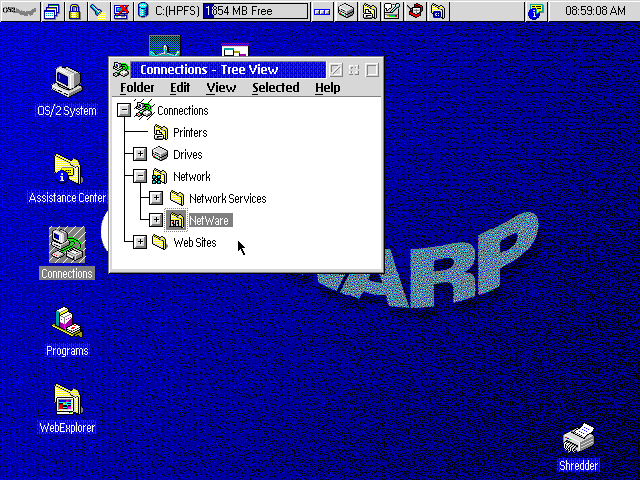Viewport: 640px width, 480px height.
Task: Select the Network folder icon in the tree
Action: tap(160, 176)
